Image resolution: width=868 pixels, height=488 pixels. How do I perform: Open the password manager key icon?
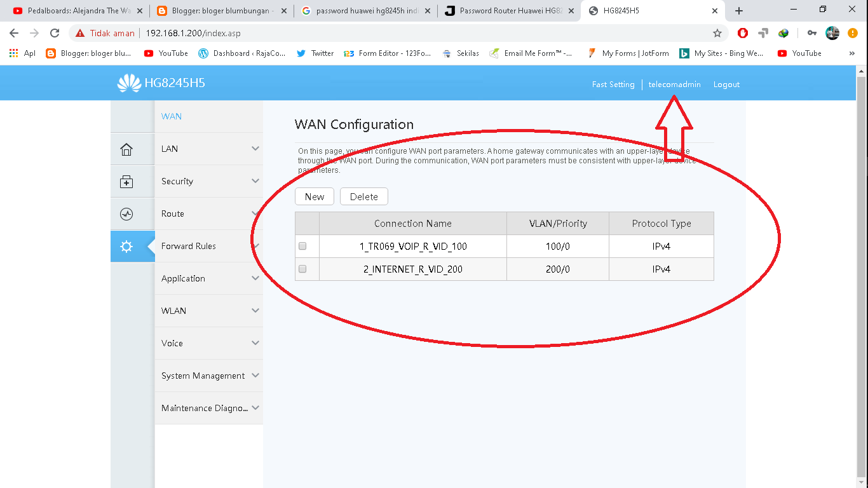tap(812, 32)
